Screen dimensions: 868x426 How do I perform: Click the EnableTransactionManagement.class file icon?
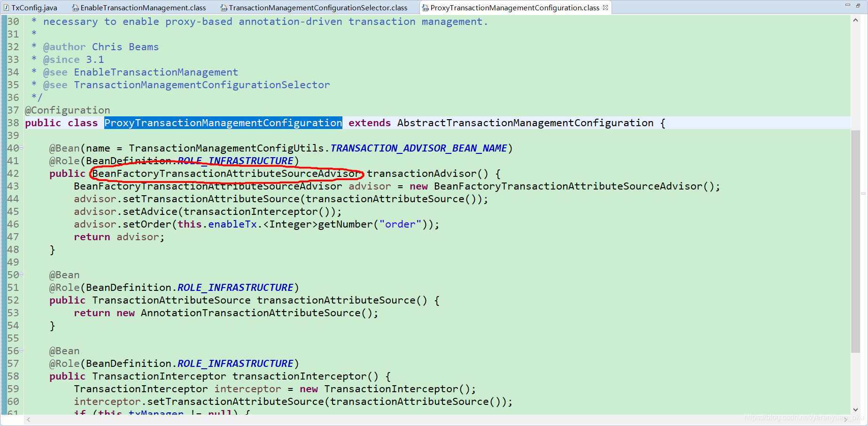[75, 8]
